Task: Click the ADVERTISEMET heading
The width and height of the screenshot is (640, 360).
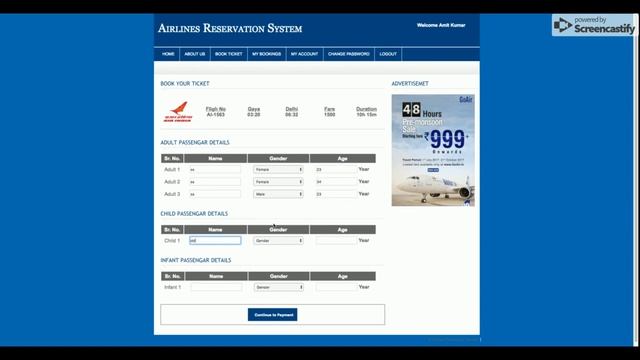Action: point(410,83)
